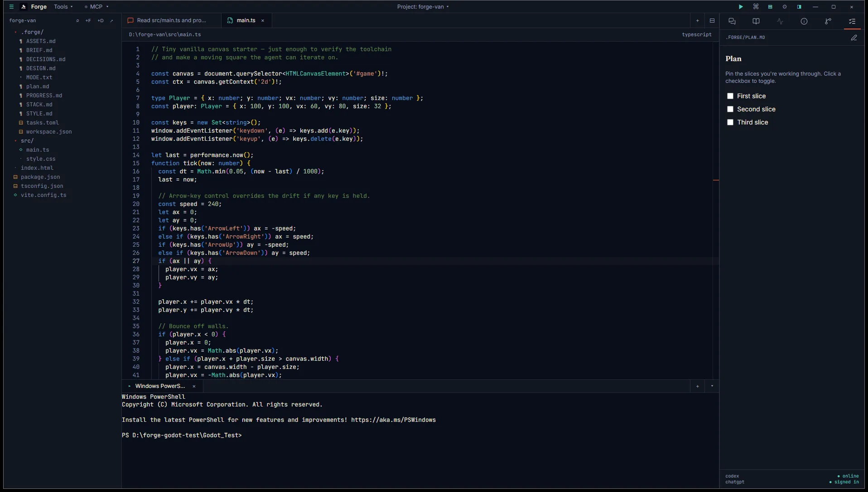The image size is (868, 492).
Task: Click the PowerShell prompt input line
Action: tap(182, 435)
